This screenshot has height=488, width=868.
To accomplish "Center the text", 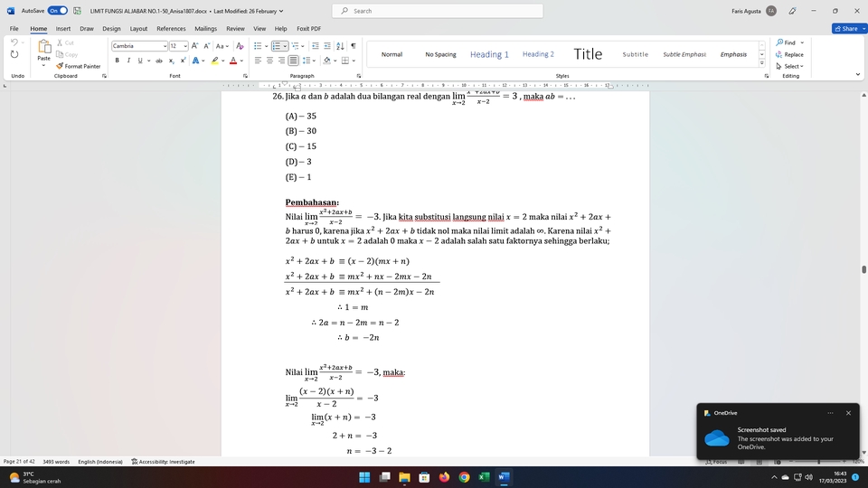I will click(x=269, y=61).
